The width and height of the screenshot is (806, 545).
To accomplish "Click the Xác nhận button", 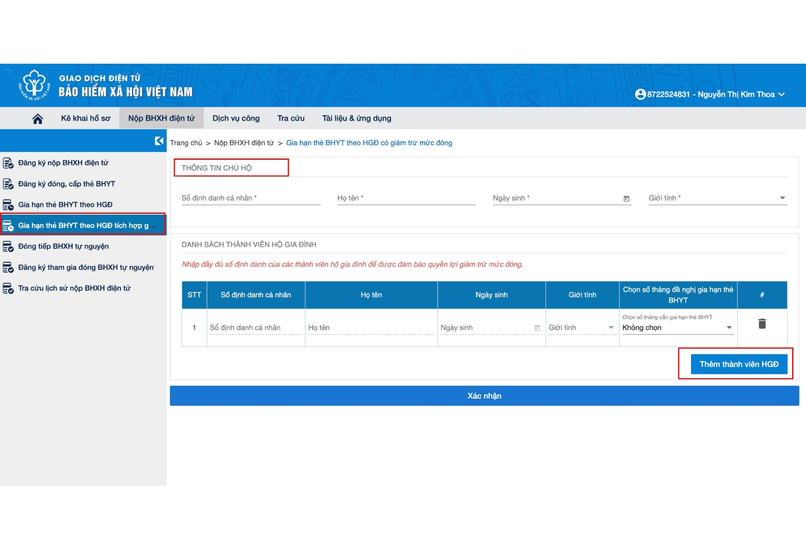I will pyautogui.click(x=484, y=396).
